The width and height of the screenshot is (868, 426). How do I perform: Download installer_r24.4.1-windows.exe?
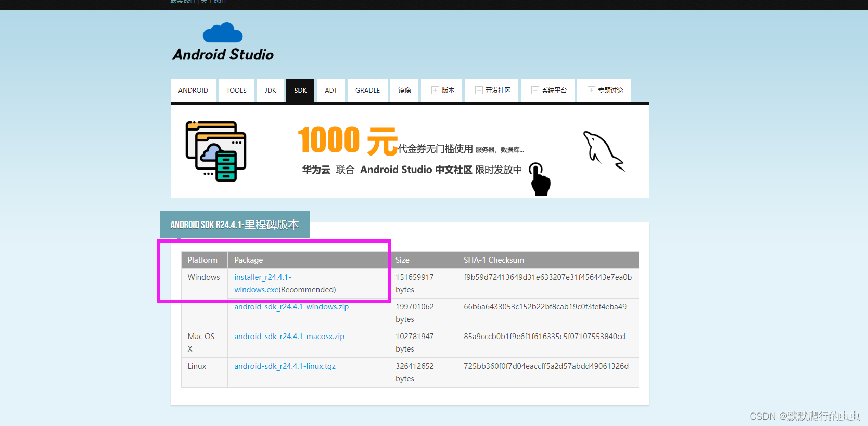263,283
